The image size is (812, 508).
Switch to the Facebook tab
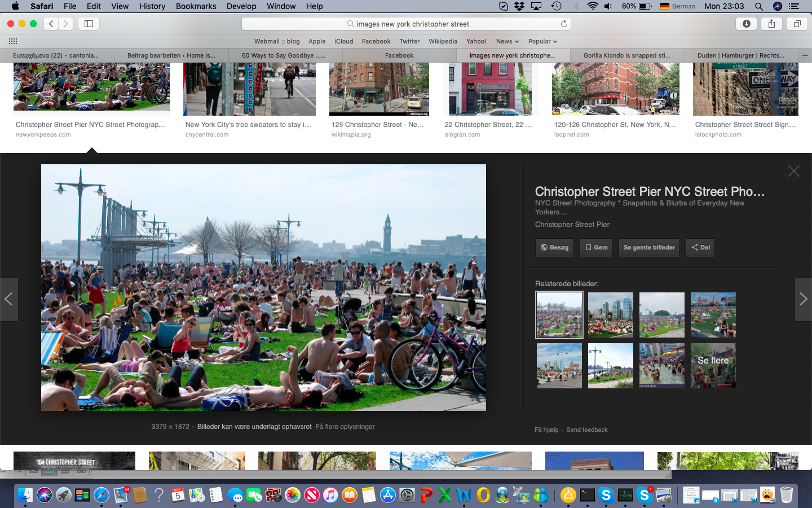[x=399, y=55]
